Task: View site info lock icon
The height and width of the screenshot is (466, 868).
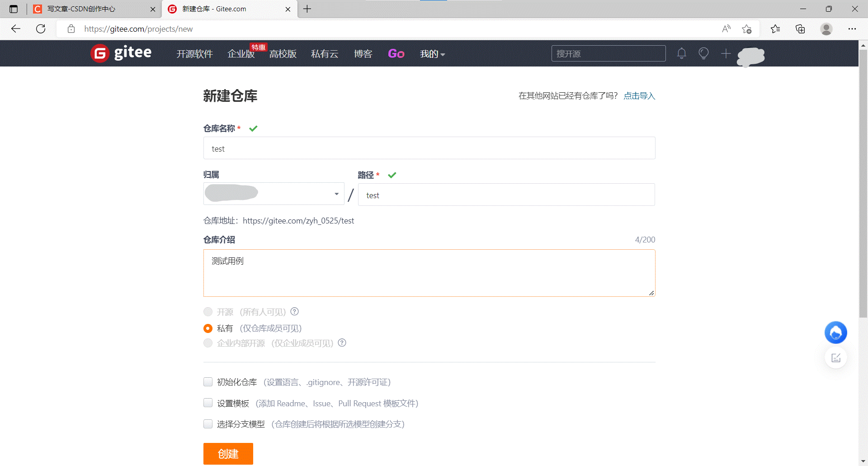Action: (x=71, y=29)
